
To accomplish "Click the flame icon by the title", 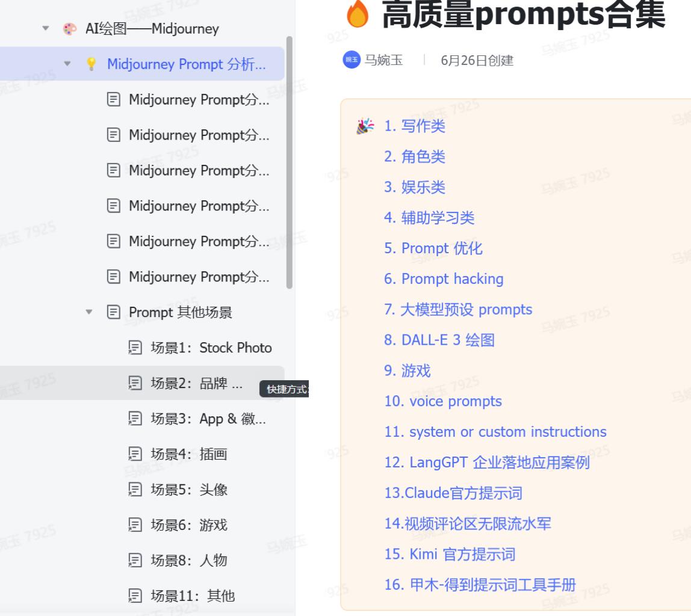I will pyautogui.click(x=358, y=14).
